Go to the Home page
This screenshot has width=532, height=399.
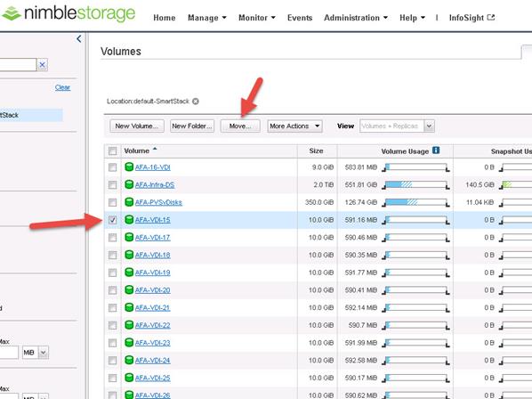pyautogui.click(x=165, y=18)
